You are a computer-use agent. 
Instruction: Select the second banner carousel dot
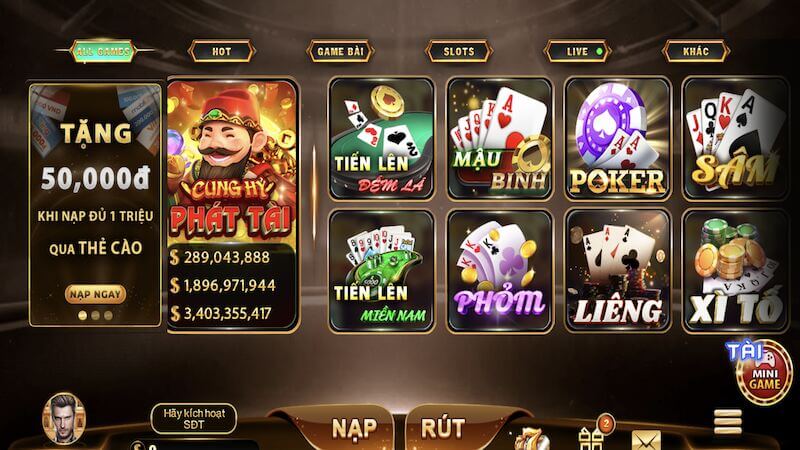[x=95, y=315]
